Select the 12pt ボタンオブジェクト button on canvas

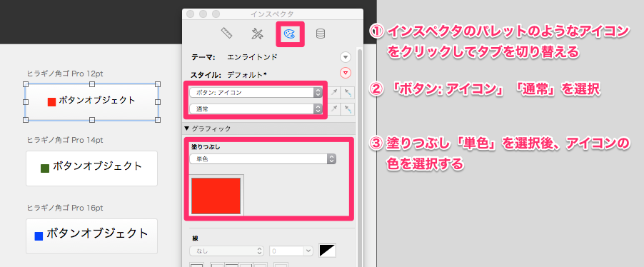click(92, 102)
